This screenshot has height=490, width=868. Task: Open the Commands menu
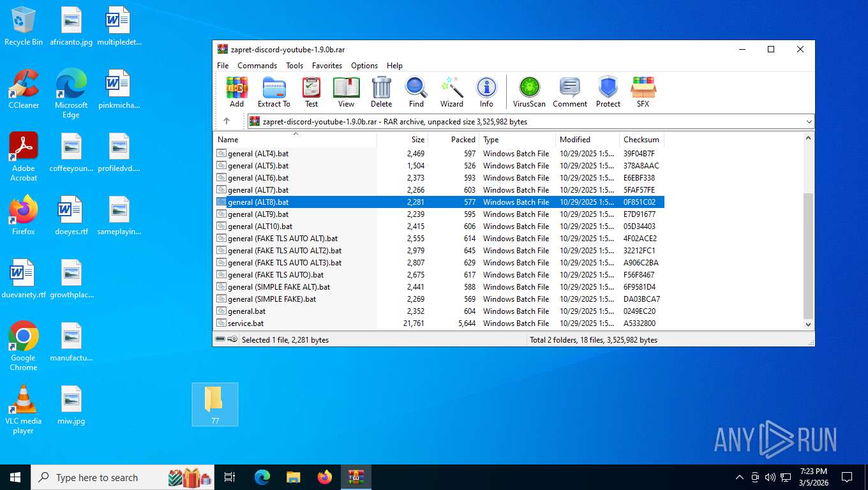point(257,66)
